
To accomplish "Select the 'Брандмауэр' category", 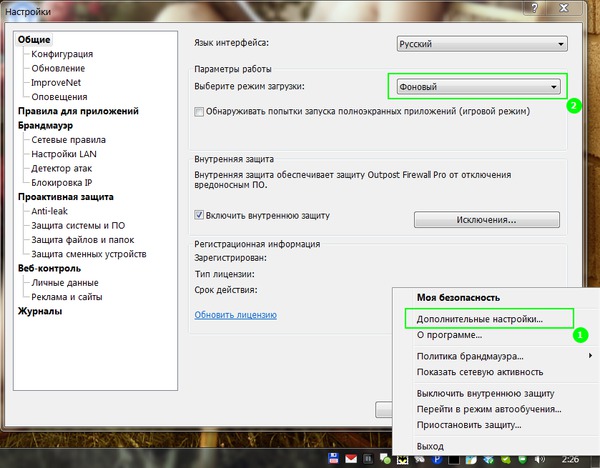I will click(x=45, y=126).
